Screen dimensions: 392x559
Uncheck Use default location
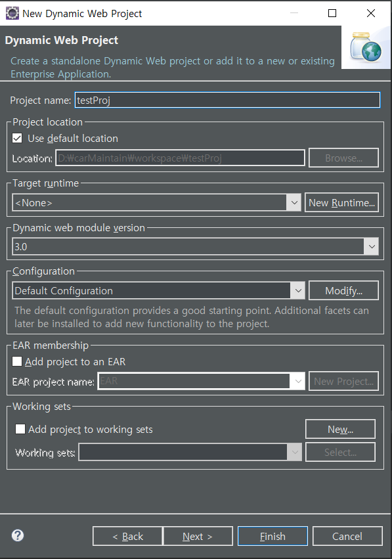tap(17, 139)
